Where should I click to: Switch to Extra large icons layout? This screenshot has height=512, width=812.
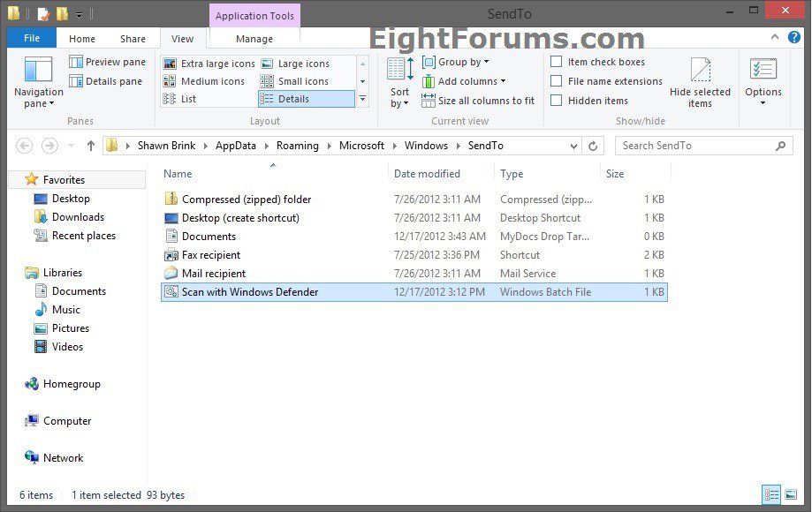click(209, 64)
